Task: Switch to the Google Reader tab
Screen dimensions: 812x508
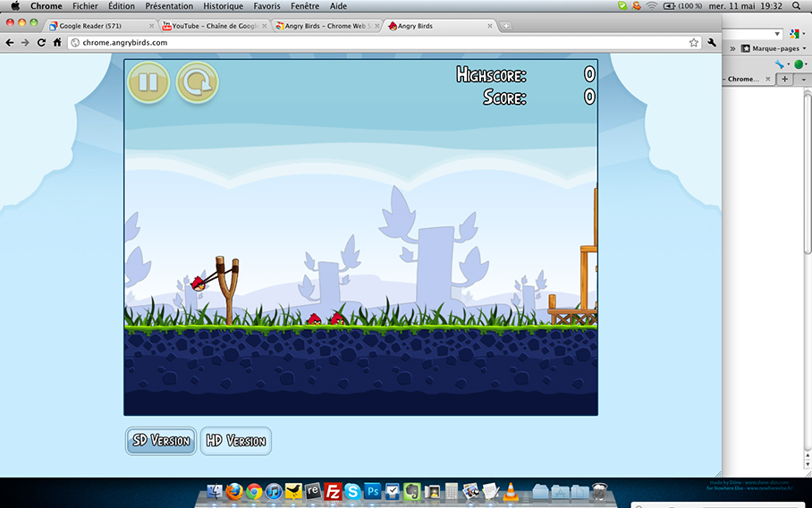Action: point(98,26)
